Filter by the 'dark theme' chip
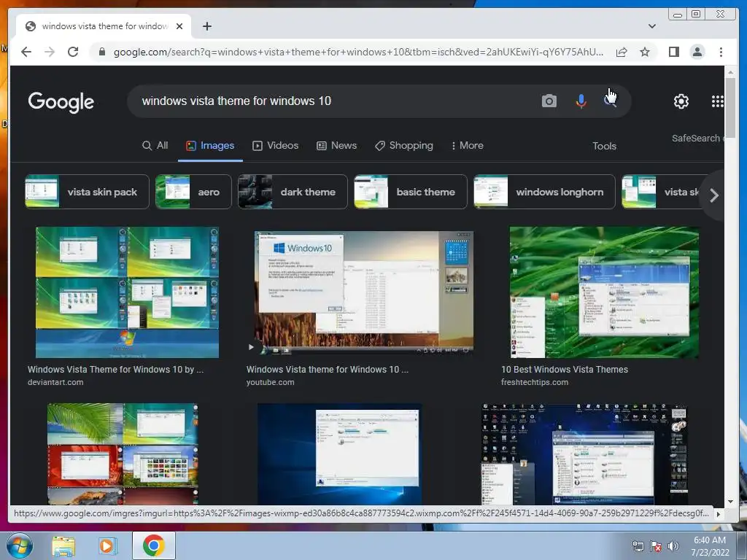This screenshot has height=560, width=747. (x=293, y=192)
